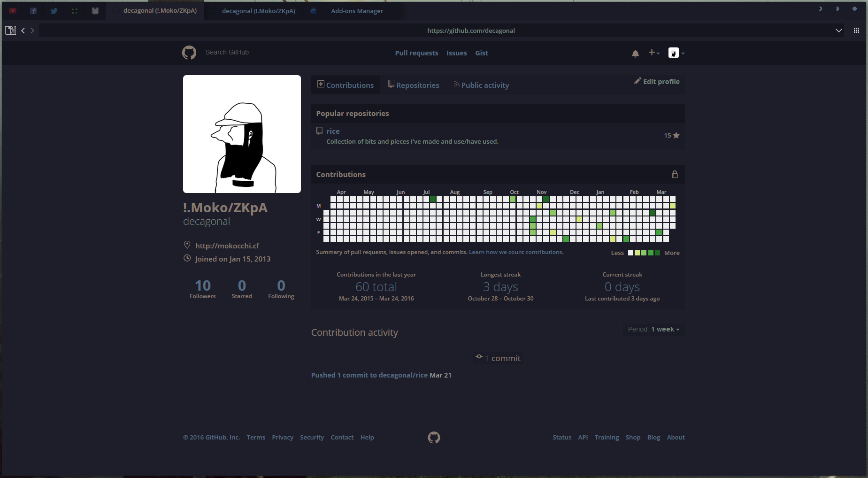Viewport: 868px width, 478px height.
Task: Click the star icon next to 15
Action: 676,135
